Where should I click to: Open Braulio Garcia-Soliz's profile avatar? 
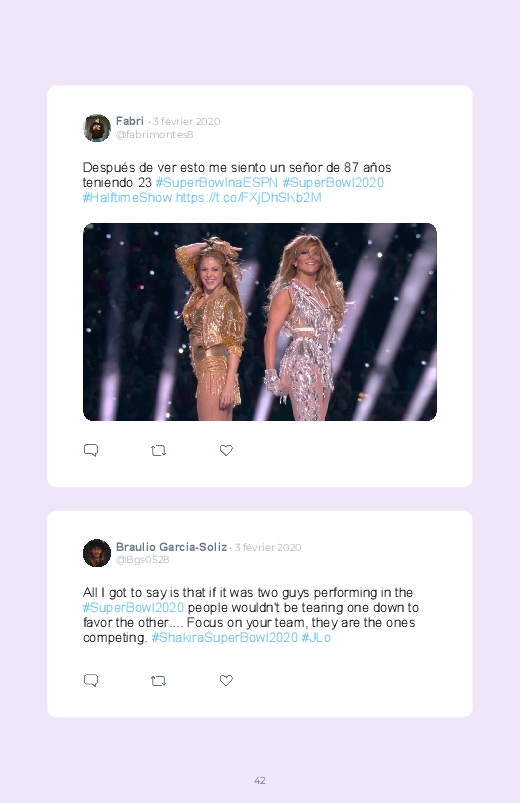97,553
